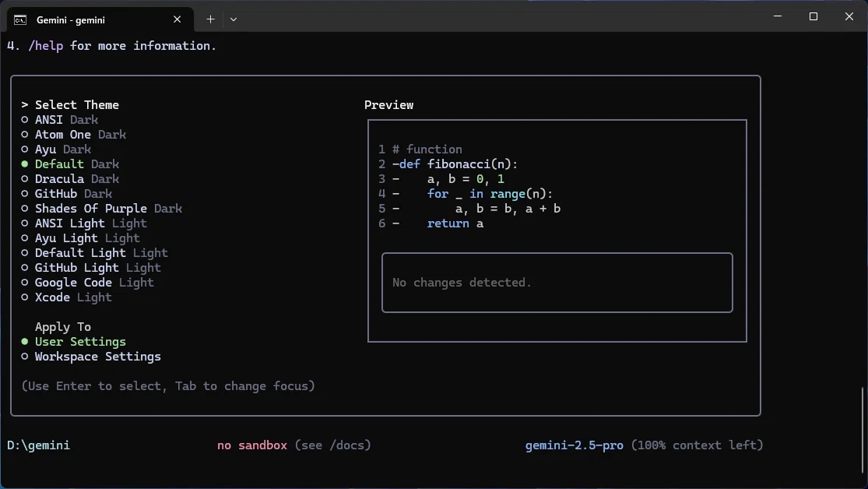The image size is (868, 489).
Task: Select the Xcode Light theme
Action: pos(66,297)
